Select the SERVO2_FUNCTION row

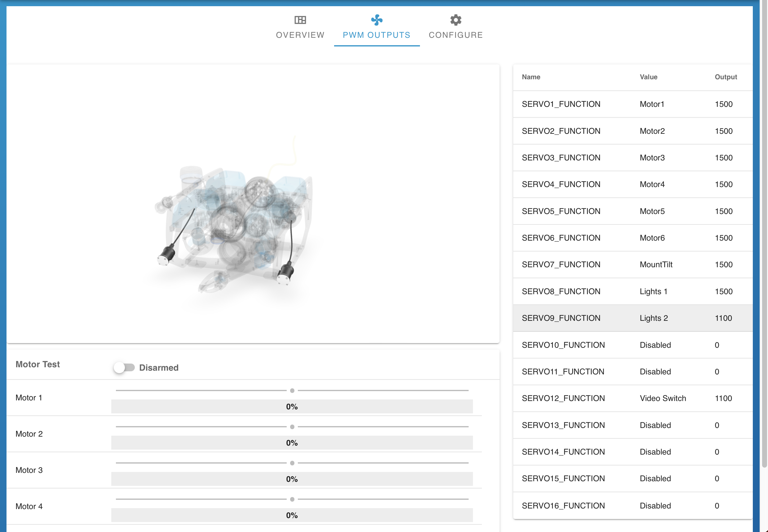tap(633, 131)
